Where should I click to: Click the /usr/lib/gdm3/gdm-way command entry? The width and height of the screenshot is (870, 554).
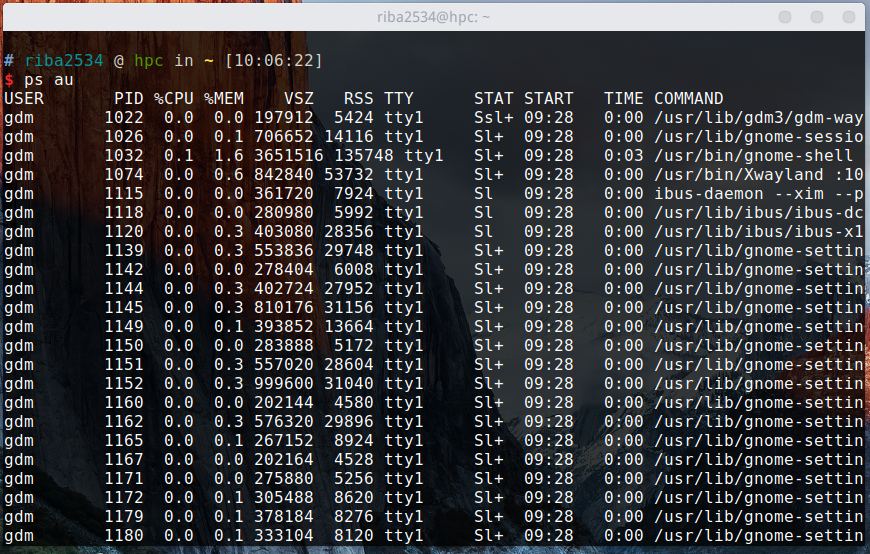click(758, 117)
